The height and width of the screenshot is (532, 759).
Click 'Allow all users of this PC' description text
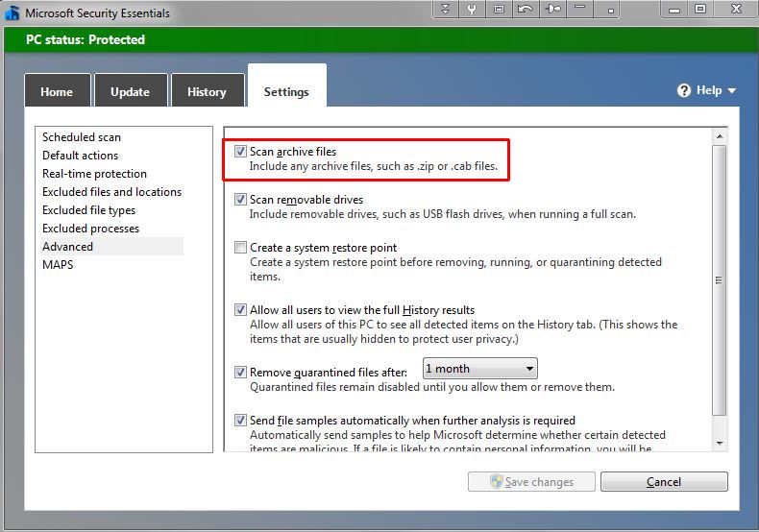point(463,331)
